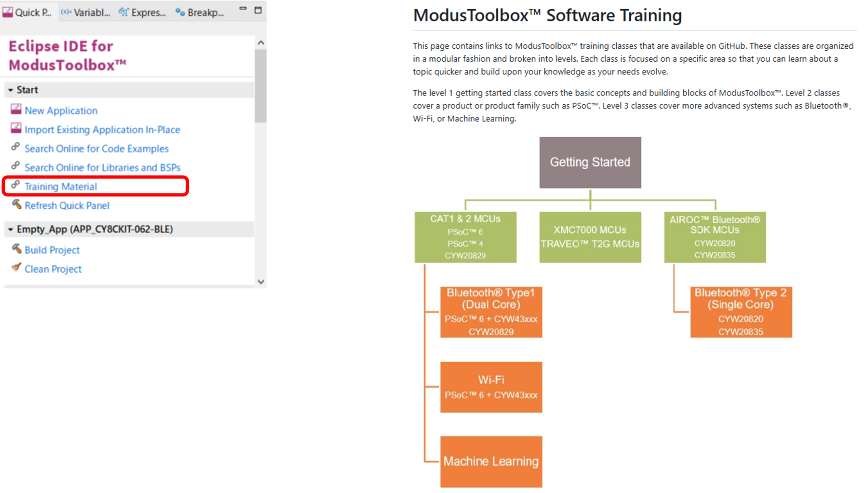This screenshot has width=868, height=493.
Task: Open Bluetooth Type1 Dual Core box
Action: 491,312
